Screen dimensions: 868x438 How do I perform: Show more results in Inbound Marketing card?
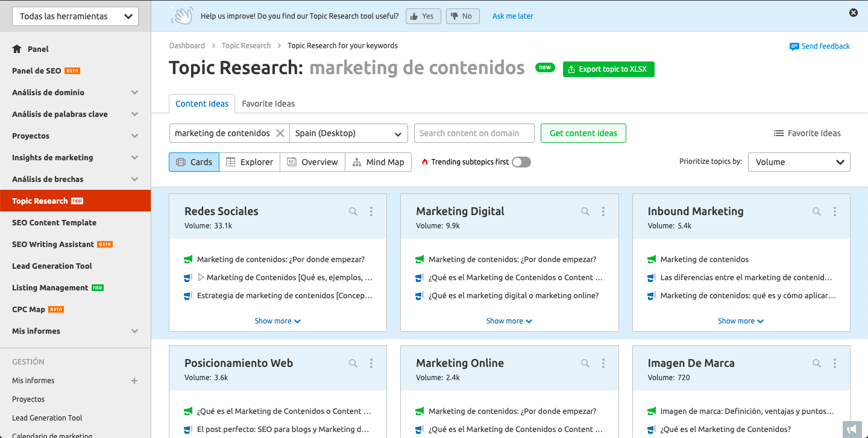tap(741, 321)
